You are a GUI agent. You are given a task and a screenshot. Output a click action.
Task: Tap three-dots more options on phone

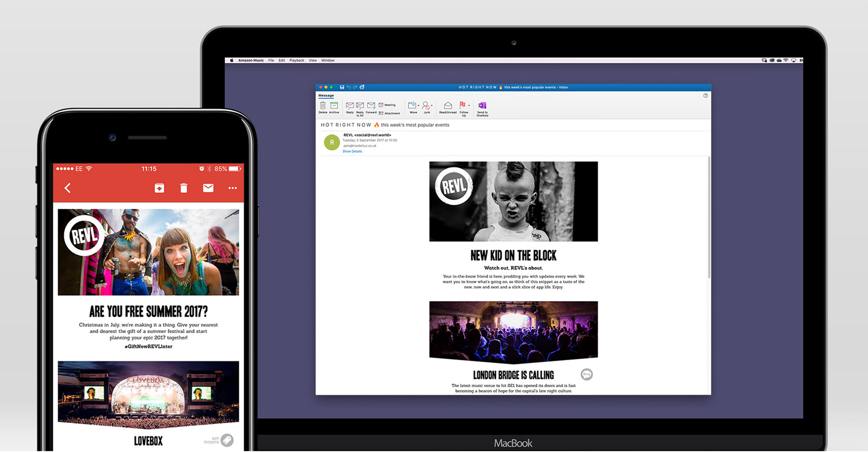coord(232,188)
